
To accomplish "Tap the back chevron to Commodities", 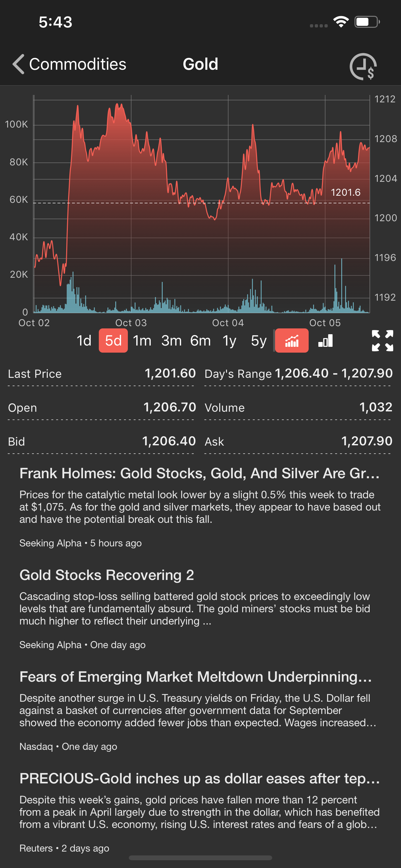I will pyautogui.click(x=18, y=64).
